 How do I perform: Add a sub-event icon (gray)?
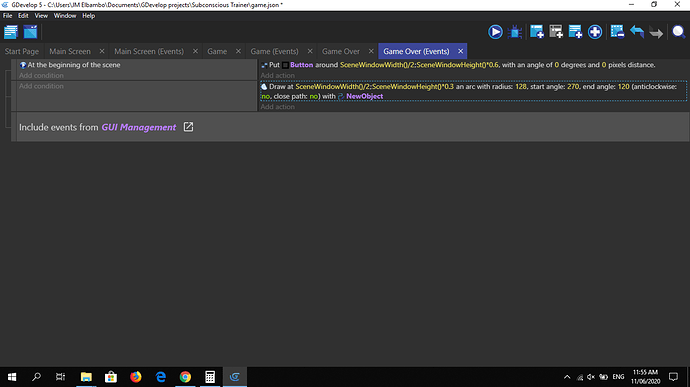(556, 32)
